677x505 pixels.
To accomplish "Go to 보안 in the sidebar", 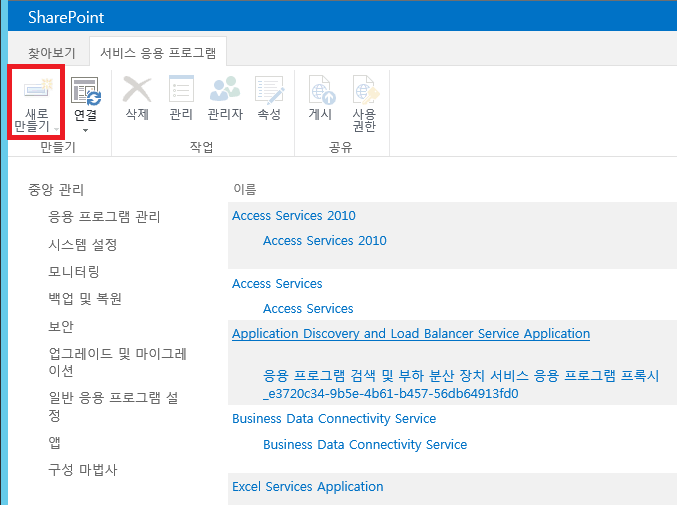I will [x=60, y=326].
